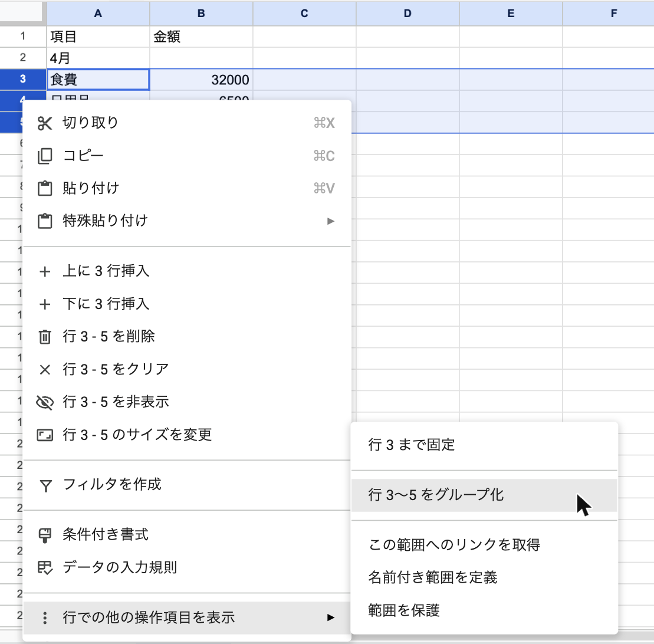Screen dimensions: 654x644
Task: Select 行 3 - 5 を削除
Action: point(187,337)
